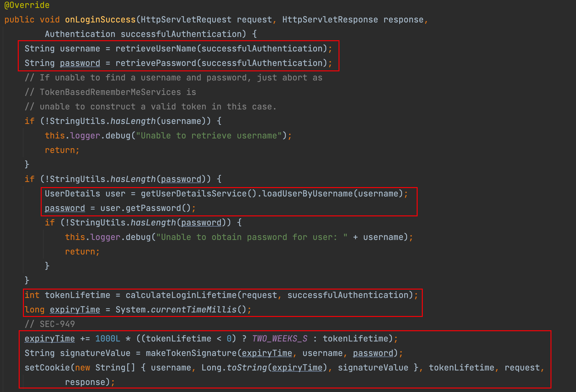Click the @Override annotation

click(27, 5)
